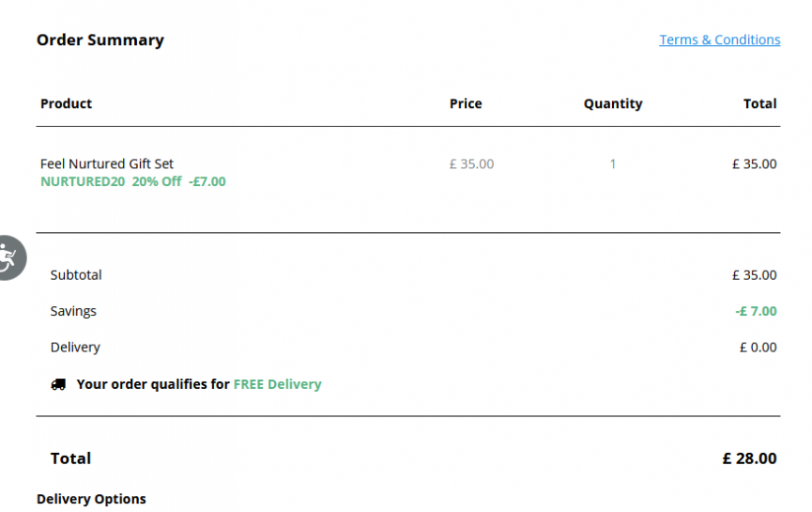Viewport: 812px width, 512px height.
Task: Click the delivery truck icon
Action: [58, 384]
